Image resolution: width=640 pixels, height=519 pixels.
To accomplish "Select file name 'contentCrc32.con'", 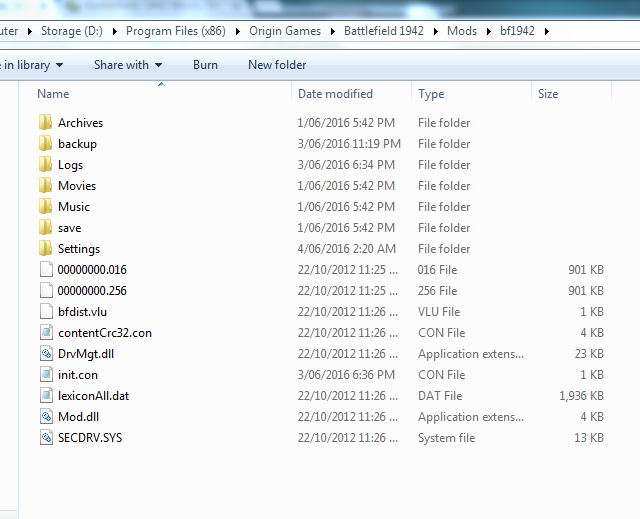I will tap(105, 333).
